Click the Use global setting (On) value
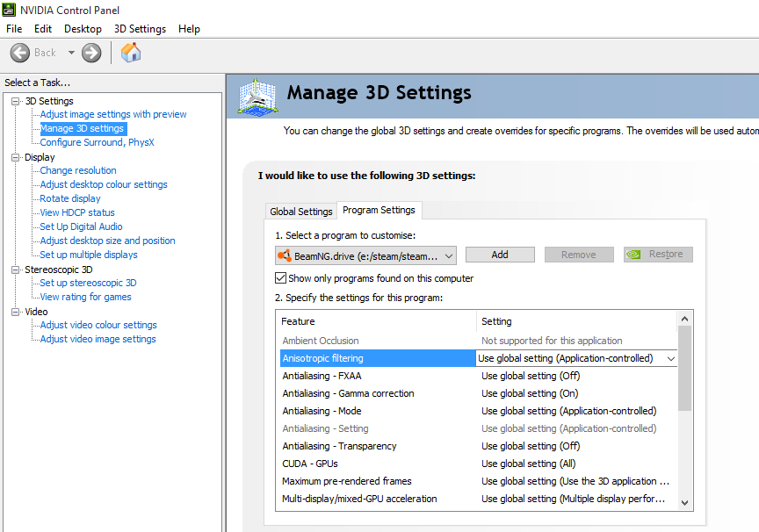 [530, 393]
